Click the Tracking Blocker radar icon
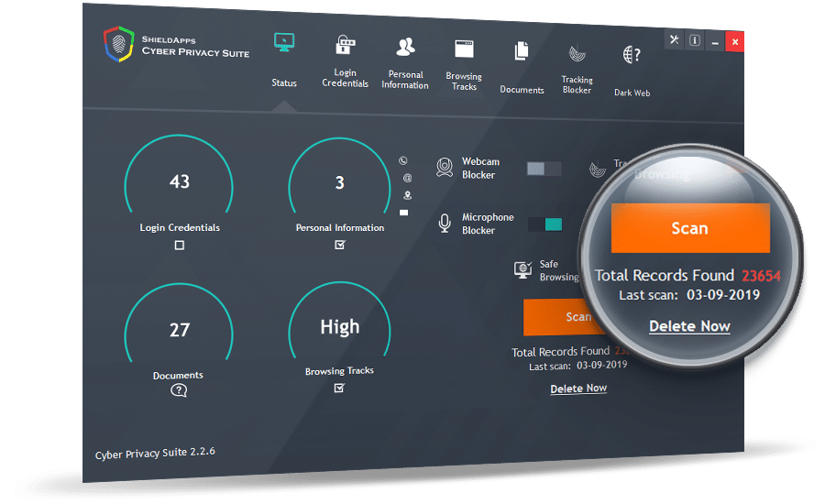 (x=577, y=53)
